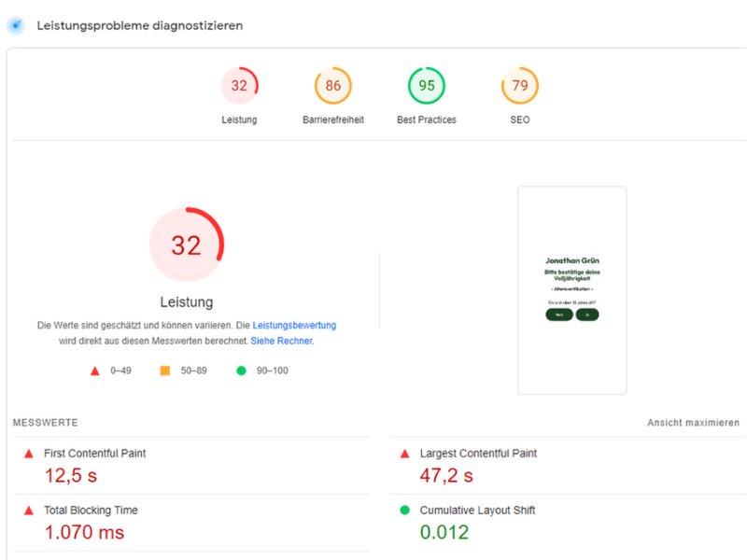
Task: Click the Total Blocking Time value 1.070 ms
Action: 84,533
